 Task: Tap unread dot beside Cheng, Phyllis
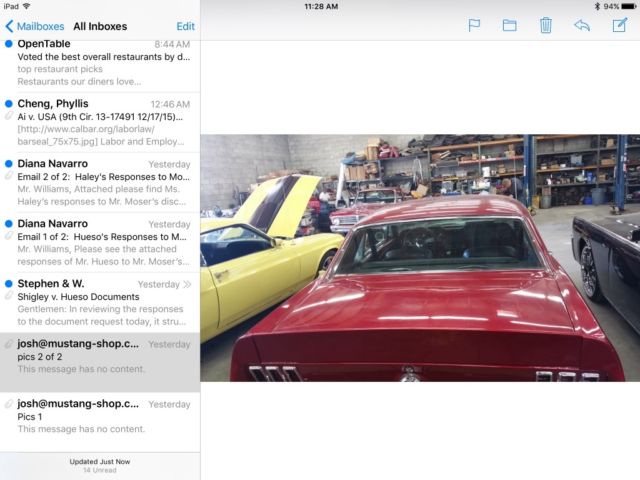point(9,104)
